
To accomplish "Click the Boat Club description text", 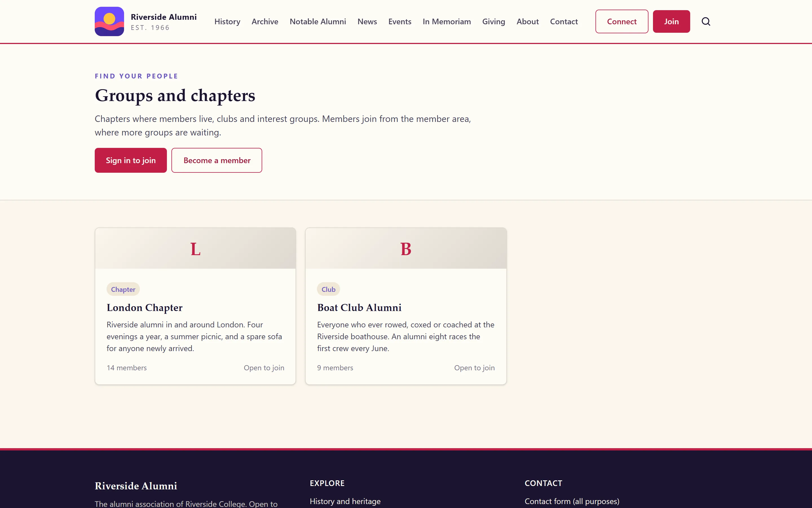I will [x=406, y=336].
